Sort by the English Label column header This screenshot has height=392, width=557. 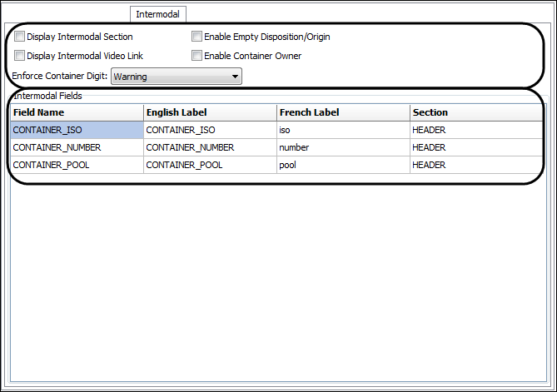coord(211,112)
